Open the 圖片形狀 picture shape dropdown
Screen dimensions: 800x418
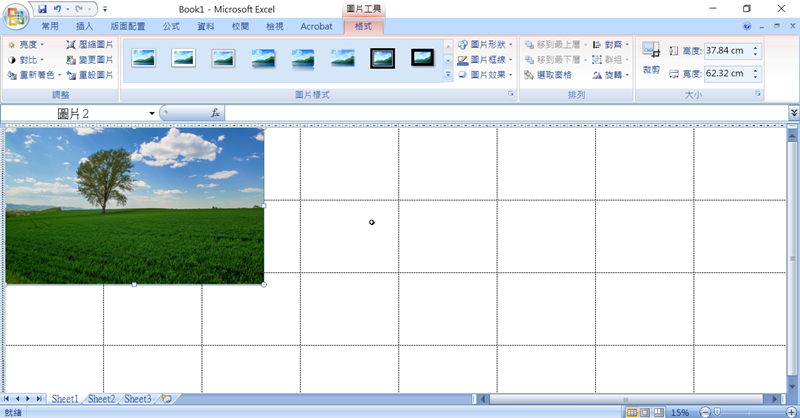tap(485, 45)
